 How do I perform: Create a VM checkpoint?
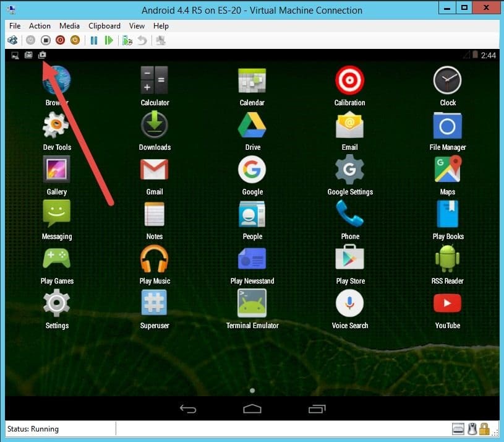(x=127, y=40)
